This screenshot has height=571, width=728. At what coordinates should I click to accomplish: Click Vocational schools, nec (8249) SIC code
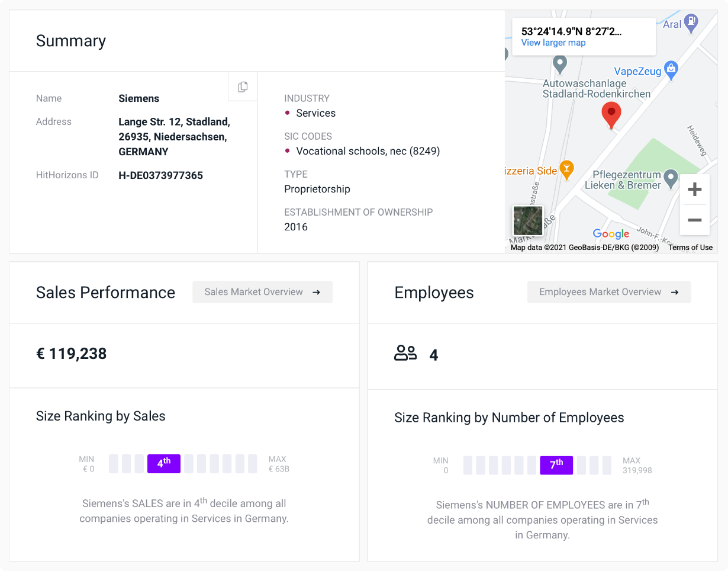(368, 151)
